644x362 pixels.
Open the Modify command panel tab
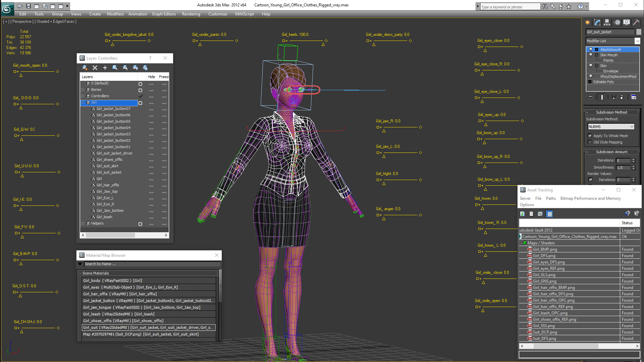[x=597, y=22]
